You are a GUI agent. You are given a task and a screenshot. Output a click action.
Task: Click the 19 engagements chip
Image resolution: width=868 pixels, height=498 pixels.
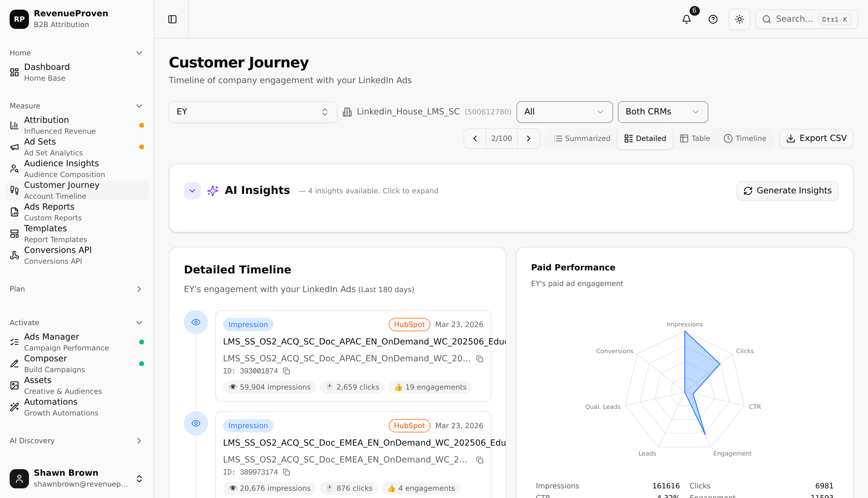coord(430,387)
